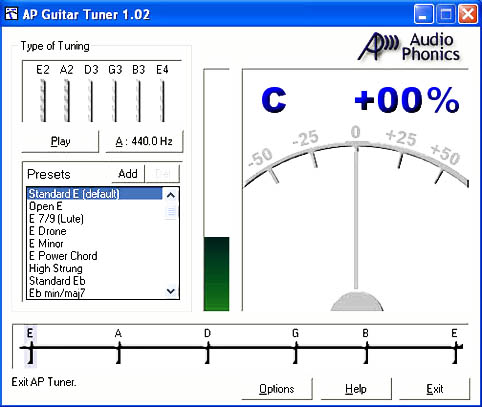Select Standard E (default) preset
The height and width of the screenshot is (407, 482).
pyautogui.click(x=95, y=194)
